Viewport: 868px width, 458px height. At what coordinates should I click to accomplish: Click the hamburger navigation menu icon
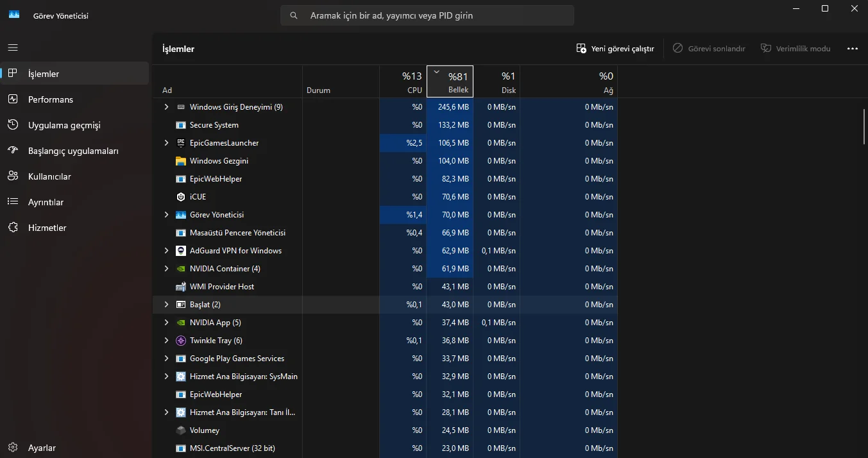pos(13,48)
